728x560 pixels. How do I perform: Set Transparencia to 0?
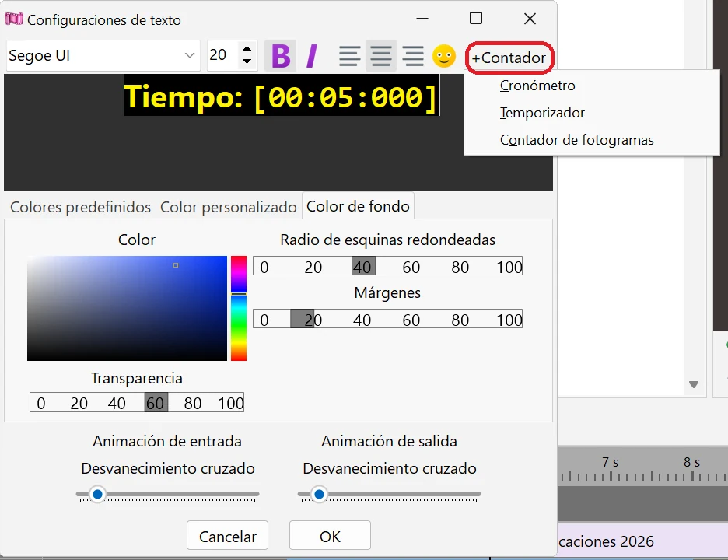tap(41, 403)
